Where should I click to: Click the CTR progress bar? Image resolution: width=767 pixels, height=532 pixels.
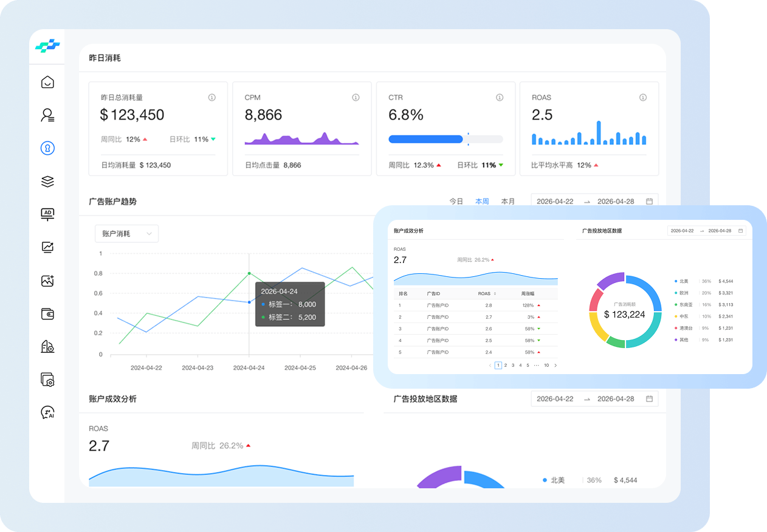445,139
